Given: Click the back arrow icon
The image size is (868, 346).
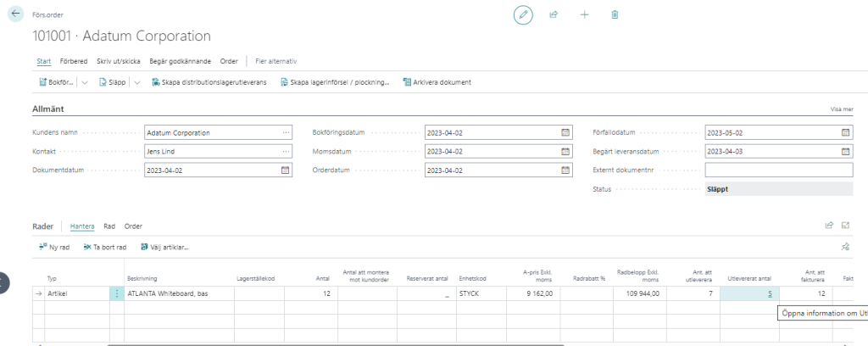Looking at the screenshot, I should [15, 14].
